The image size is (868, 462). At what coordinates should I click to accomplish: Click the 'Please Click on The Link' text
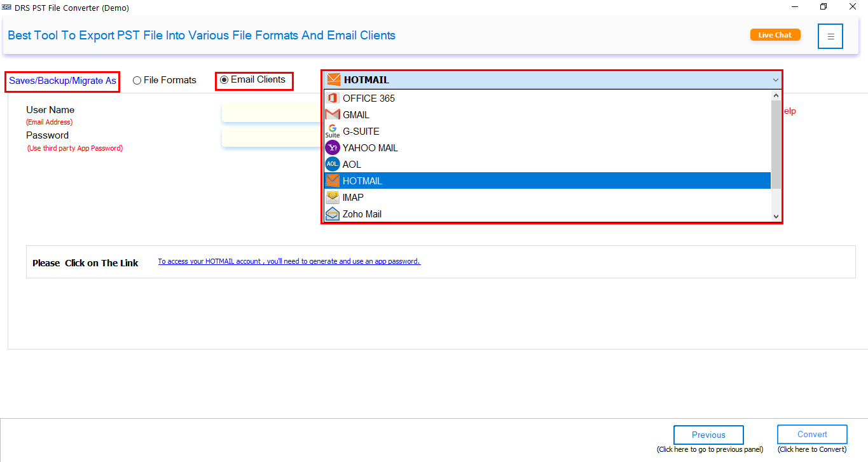tap(85, 262)
